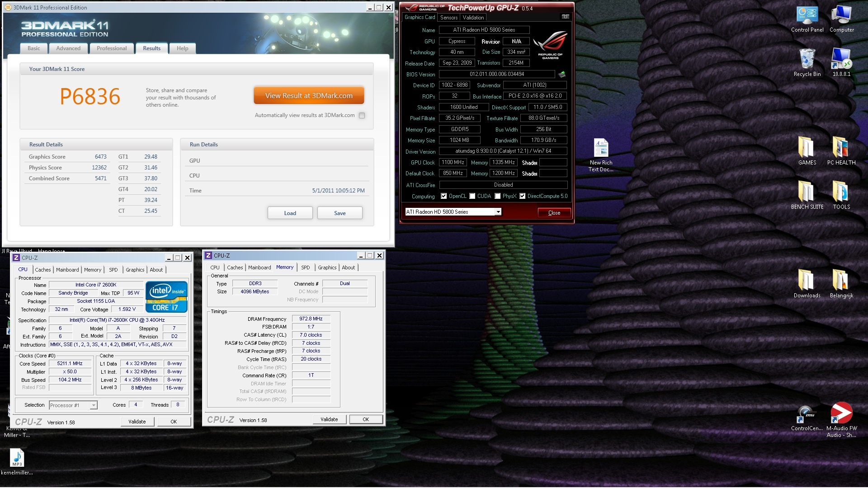Toggle the PhysX checkbox in GPU-Z
Screen dimensions: 868x488
[497, 196]
